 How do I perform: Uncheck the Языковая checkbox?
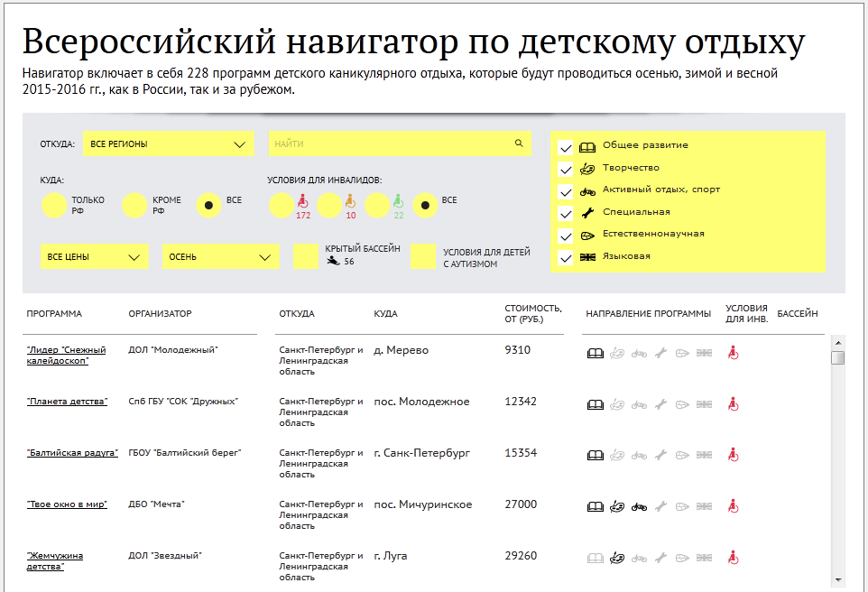[x=565, y=258]
